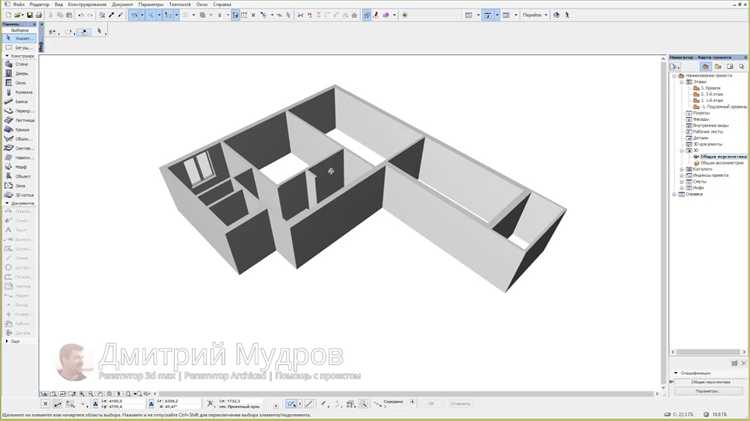This screenshot has width=750, height=421.
Task: Collapse the Этажи (Stories) tree node
Action: point(683,82)
